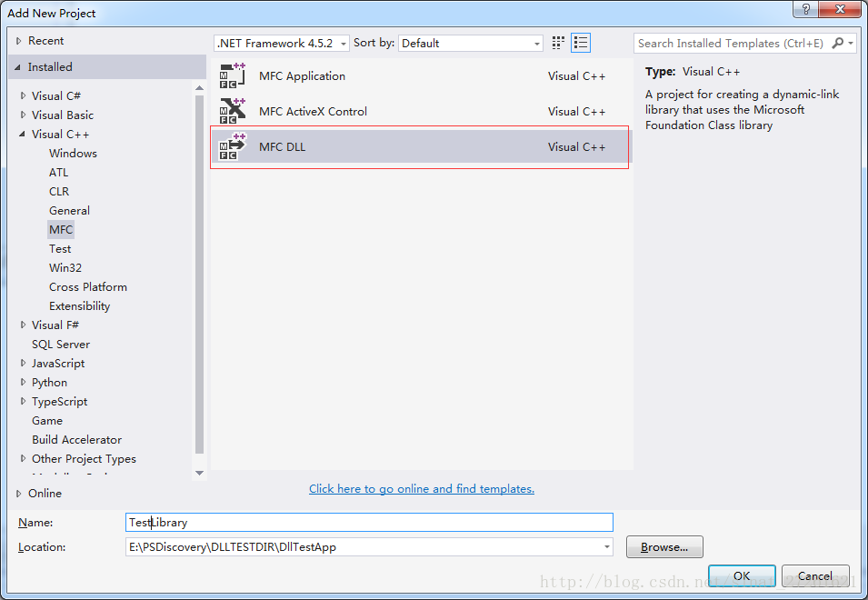Click the Browse... button

pos(664,547)
